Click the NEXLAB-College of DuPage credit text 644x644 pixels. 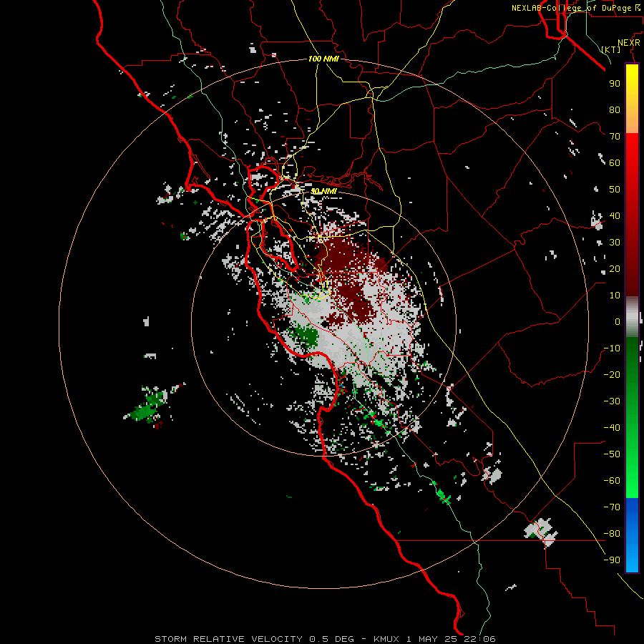pyautogui.click(x=571, y=8)
